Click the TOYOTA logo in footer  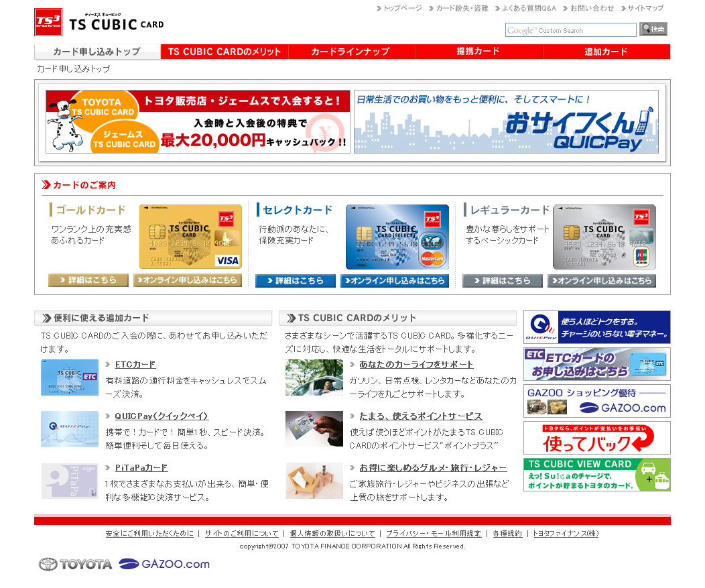[x=75, y=565]
